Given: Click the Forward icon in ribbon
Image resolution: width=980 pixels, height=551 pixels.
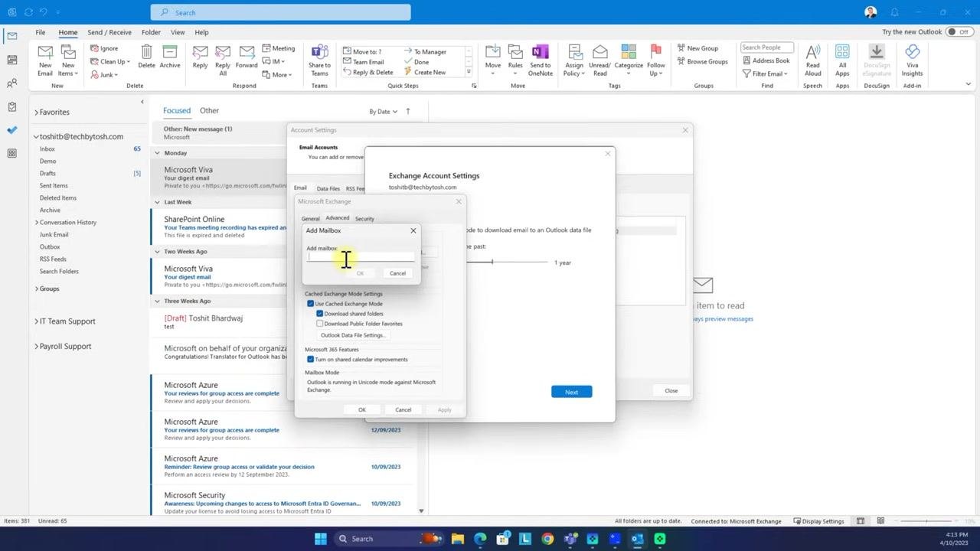Looking at the screenshot, I should pyautogui.click(x=247, y=57).
